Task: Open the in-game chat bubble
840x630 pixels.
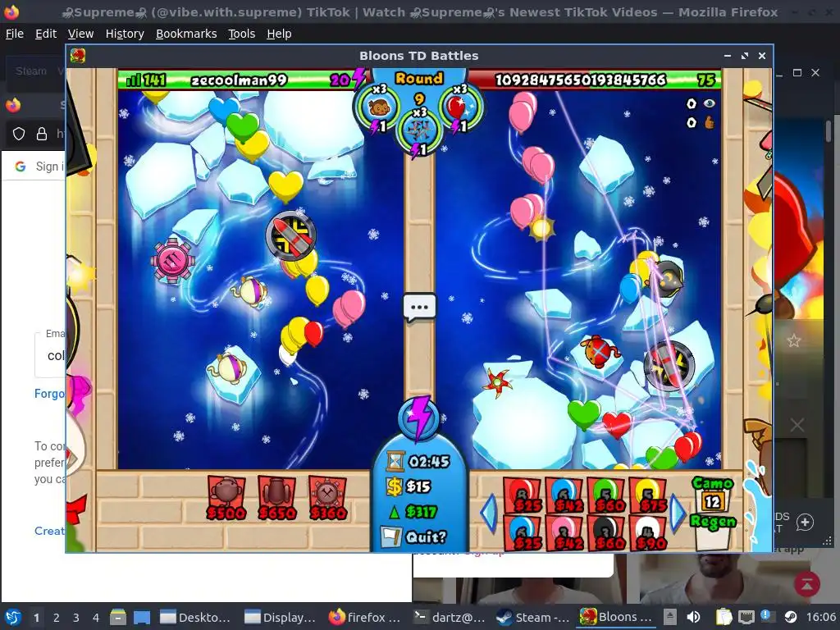Action: pyautogui.click(x=419, y=308)
